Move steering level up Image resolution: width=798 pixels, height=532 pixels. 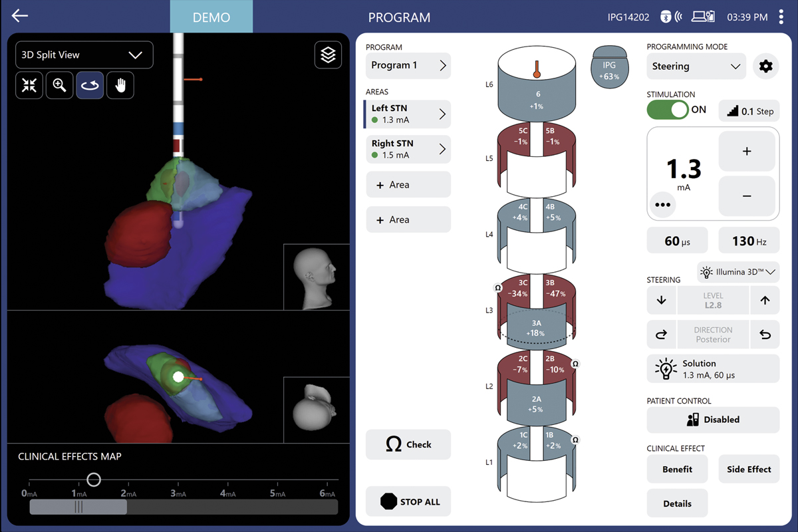coord(765,300)
